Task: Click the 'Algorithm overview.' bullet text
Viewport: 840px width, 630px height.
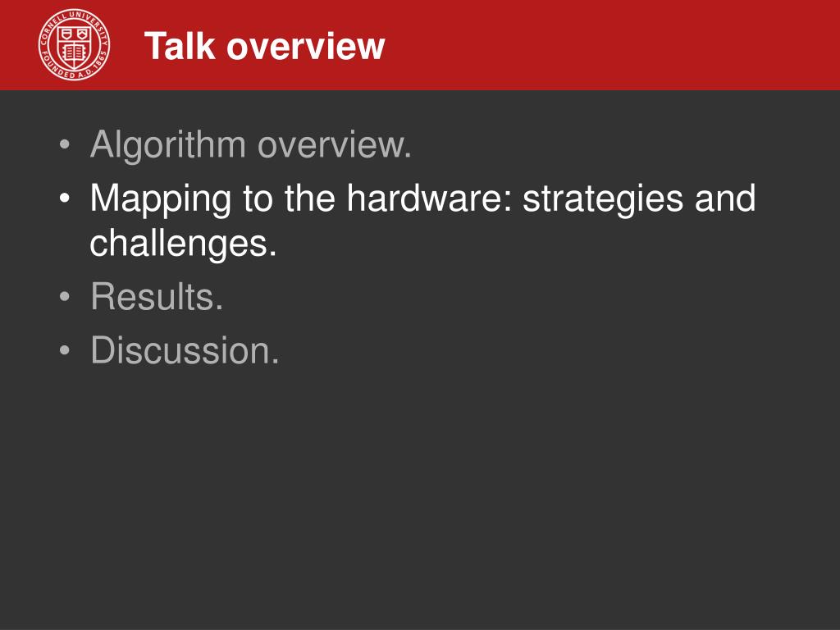Action: [x=251, y=144]
